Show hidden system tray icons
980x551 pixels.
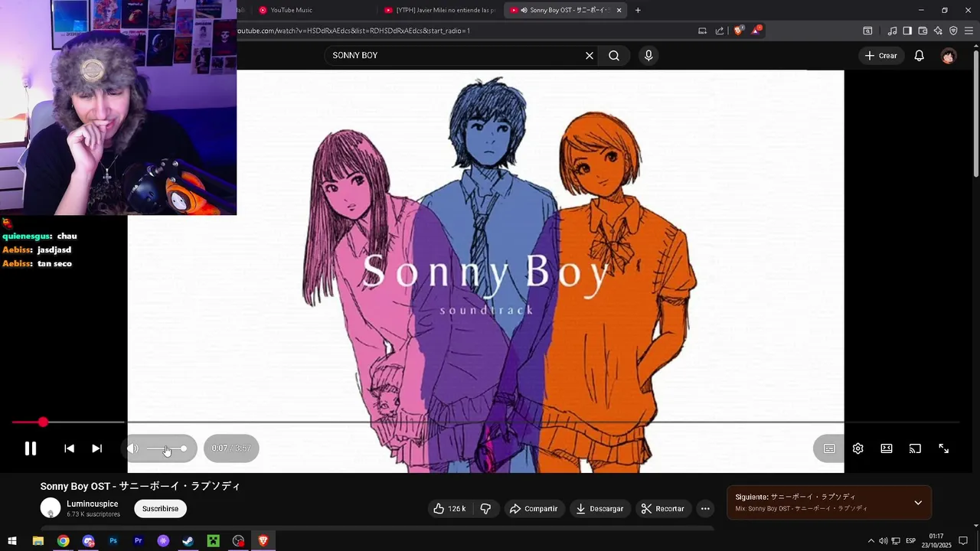(x=871, y=541)
